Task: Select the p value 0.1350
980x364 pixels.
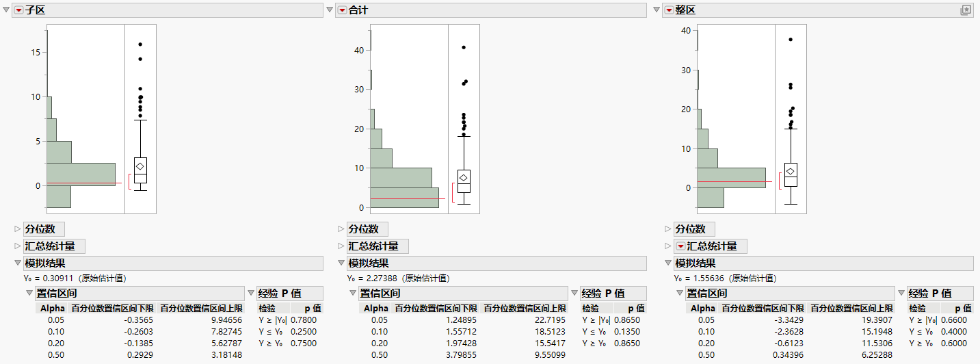Action: tap(626, 332)
